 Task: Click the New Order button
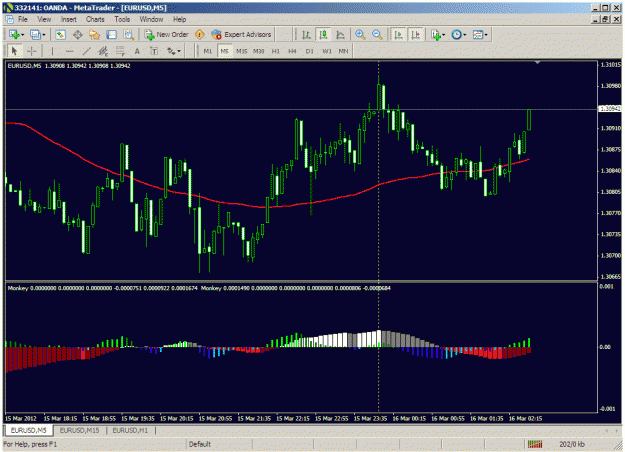[167, 35]
